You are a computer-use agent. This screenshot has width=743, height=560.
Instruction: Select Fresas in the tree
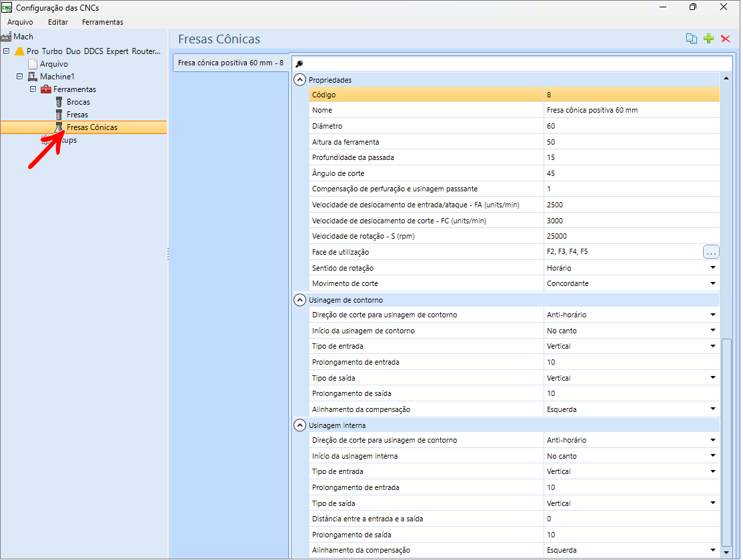(77, 115)
